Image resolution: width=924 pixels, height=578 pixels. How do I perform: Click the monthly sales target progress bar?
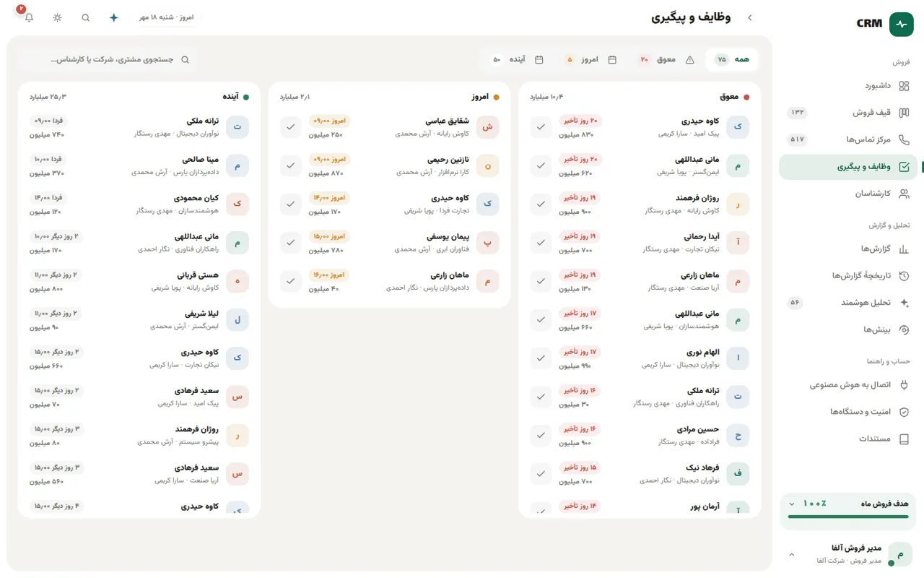tap(848, 517)
